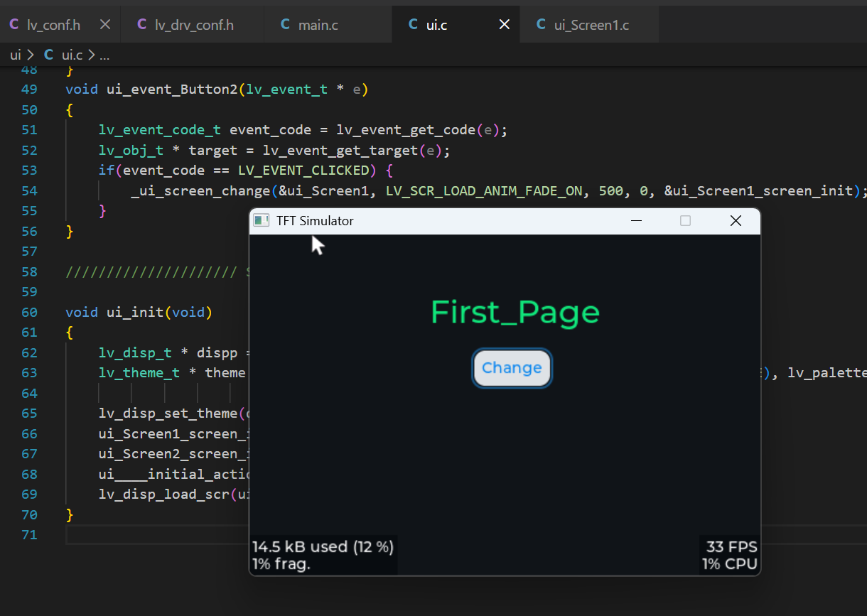Click the TFT Simulator window icon
867x616 pixels.
pyautogui.click(x=262, y=221)
